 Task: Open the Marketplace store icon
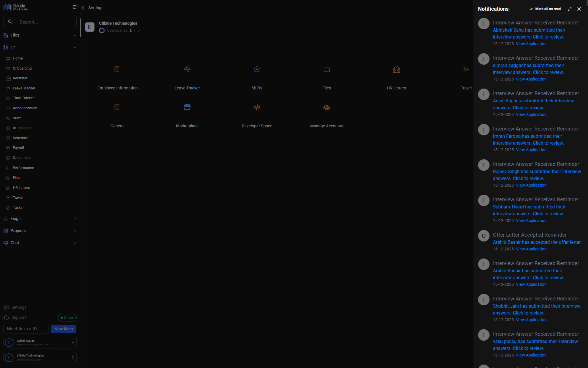pos(187,107)
